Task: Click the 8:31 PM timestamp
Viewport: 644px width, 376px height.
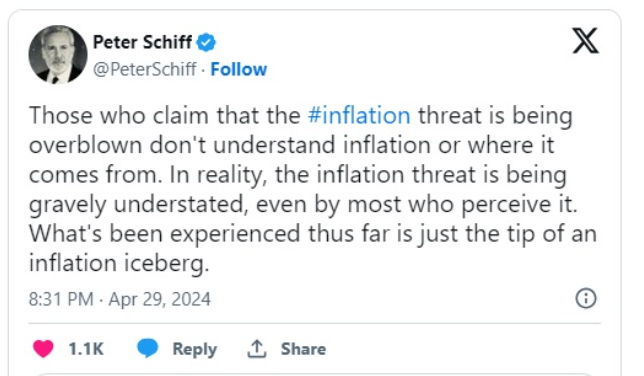Action: (x=61, y=299)
